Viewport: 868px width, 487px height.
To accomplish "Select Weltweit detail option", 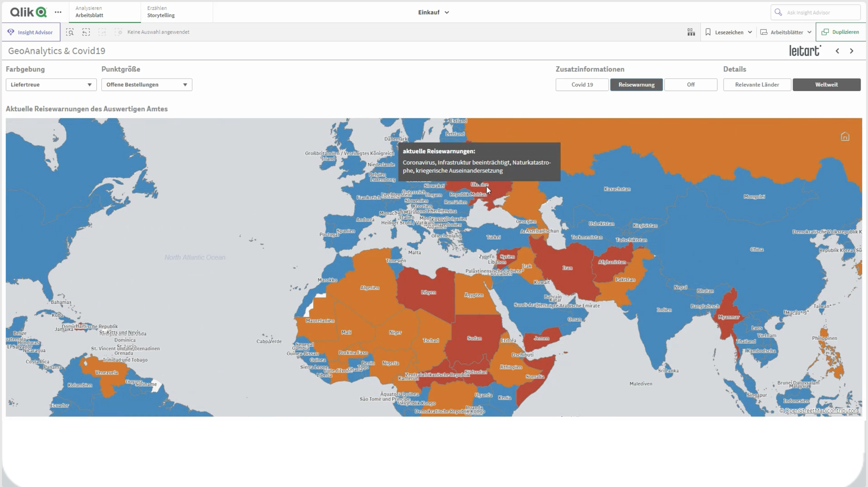I will point(827,85).
